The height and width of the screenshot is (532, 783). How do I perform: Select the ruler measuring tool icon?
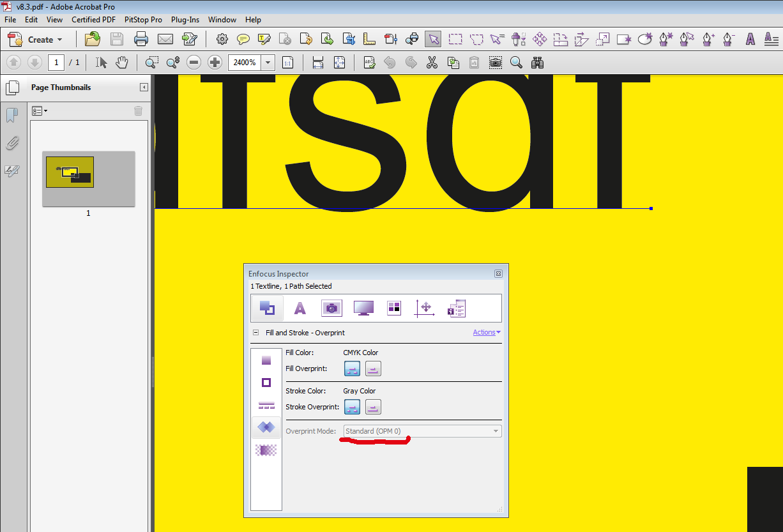point(369,40)
